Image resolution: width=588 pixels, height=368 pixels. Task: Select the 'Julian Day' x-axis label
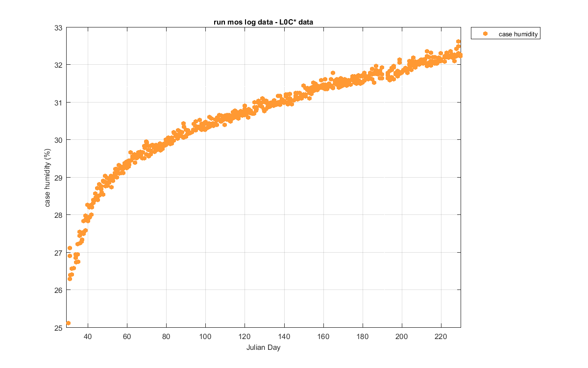[264, 348]
